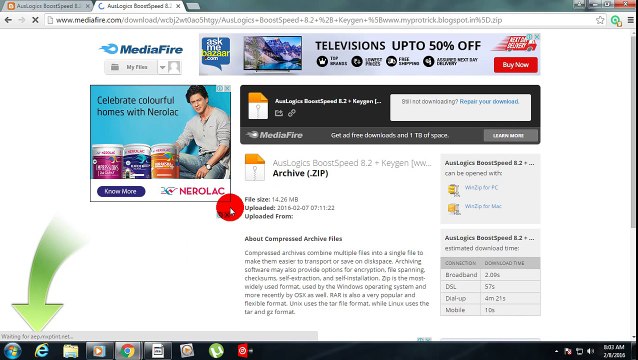This screenshot has width=638, height=360.
Task: Click the copy link chain icon
Action: (x=292, y=113)
